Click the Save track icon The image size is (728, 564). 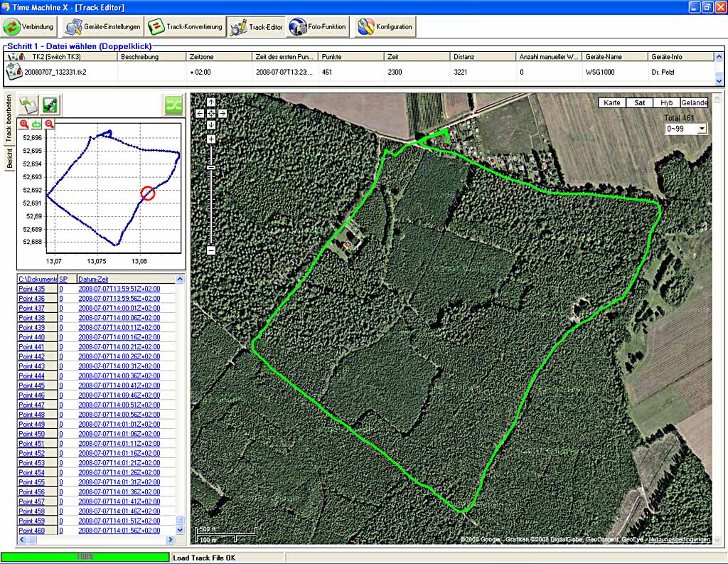(50, 105)
